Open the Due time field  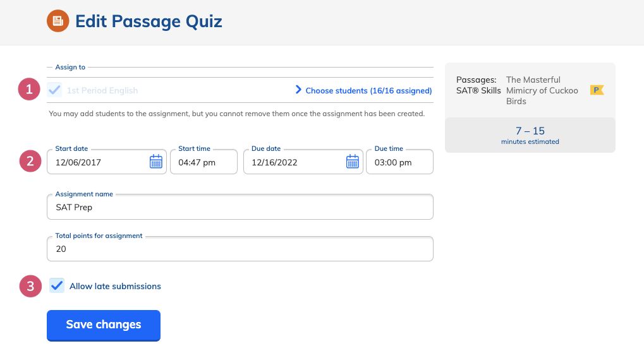(x=399, y=162)
